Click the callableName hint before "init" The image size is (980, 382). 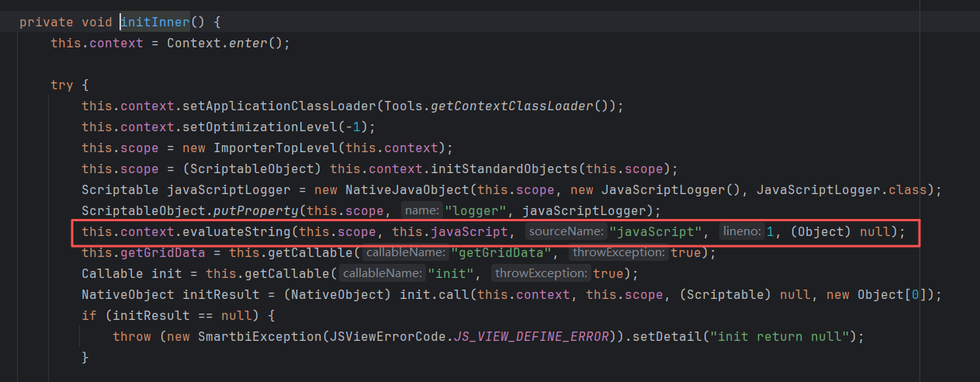click(x=382, y=273)
